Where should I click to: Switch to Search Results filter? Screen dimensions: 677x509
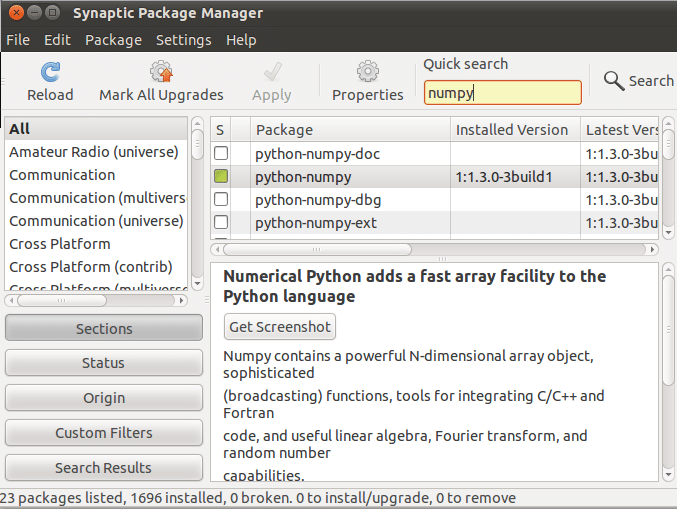tap(103, 468)
